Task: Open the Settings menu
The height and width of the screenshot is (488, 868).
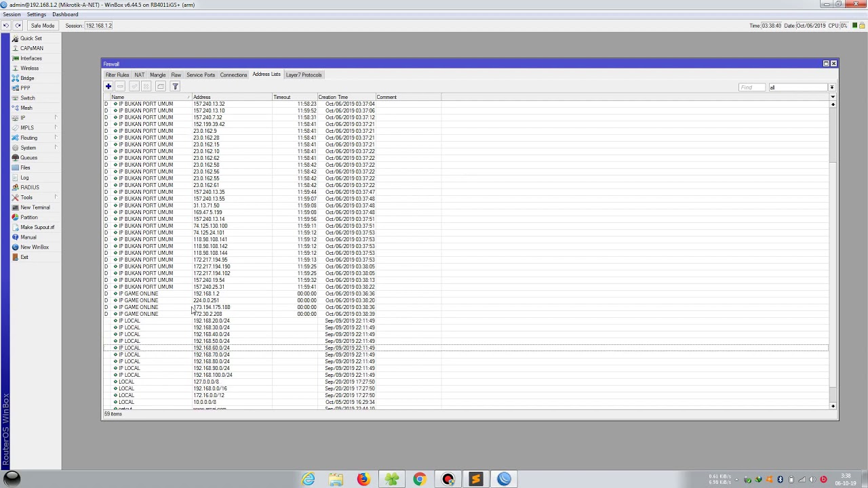Action: [37, 14]
